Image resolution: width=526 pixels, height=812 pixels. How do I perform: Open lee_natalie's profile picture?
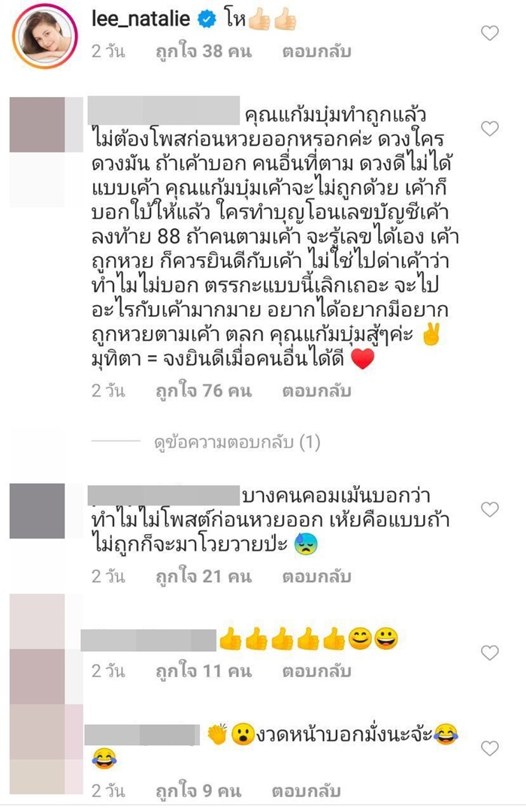pos(45,38)
